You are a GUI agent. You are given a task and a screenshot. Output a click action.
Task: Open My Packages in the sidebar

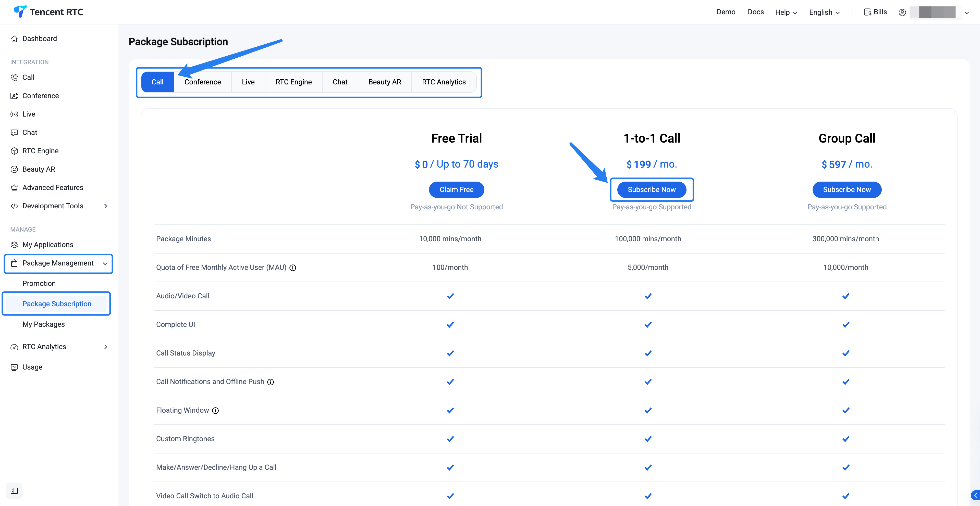click(x=43, y=324)
